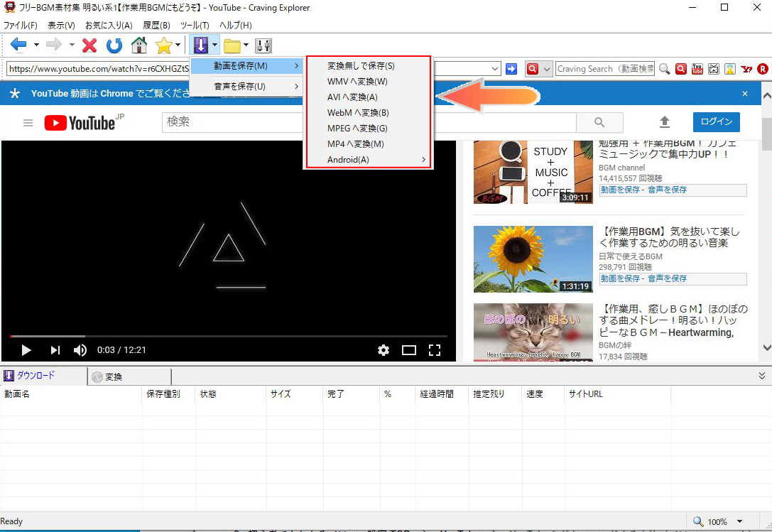The image size is (772, 532).
Task: Open the Forward history dropdown arrow
Action: tap(72, 45)
